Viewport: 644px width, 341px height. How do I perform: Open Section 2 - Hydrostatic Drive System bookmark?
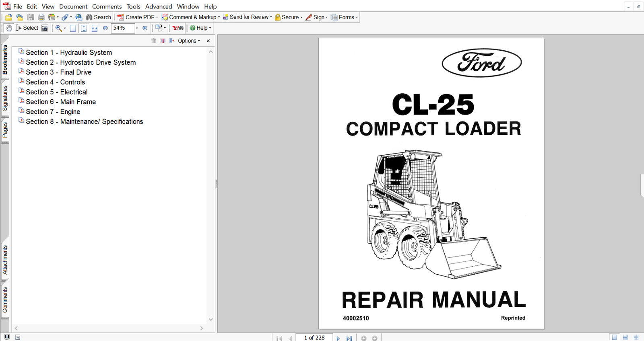click(x=80, y=62)
